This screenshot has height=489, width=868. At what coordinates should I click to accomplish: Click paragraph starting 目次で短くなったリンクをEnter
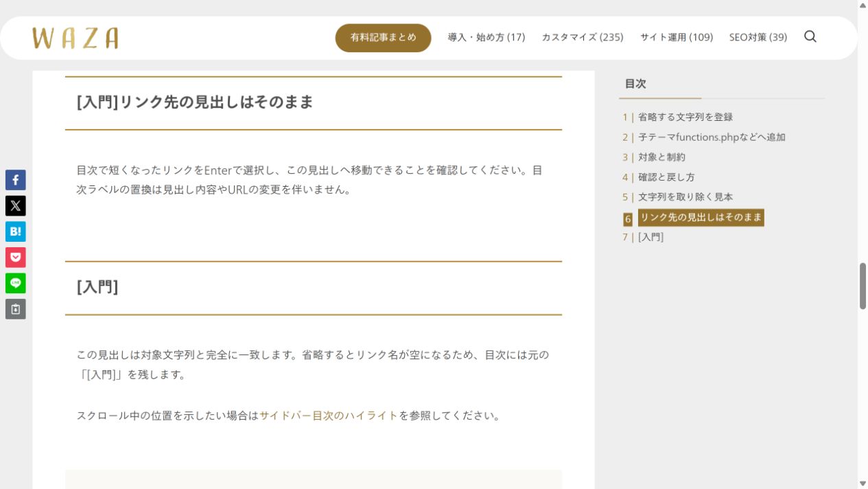(310, 180)
